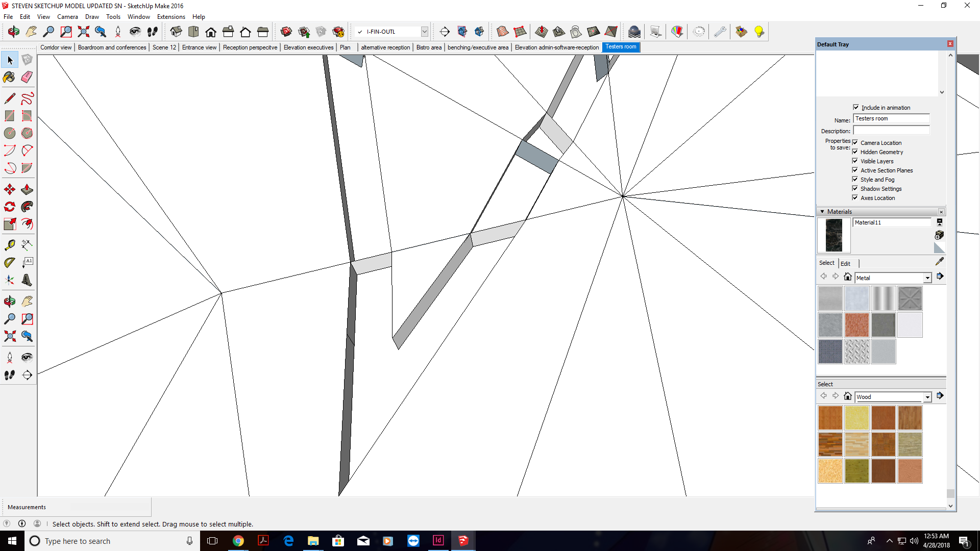The width and height of the screenshot is (980, 551).
Task: Open the Wood materials dropdown
Action: pos(927,397)
